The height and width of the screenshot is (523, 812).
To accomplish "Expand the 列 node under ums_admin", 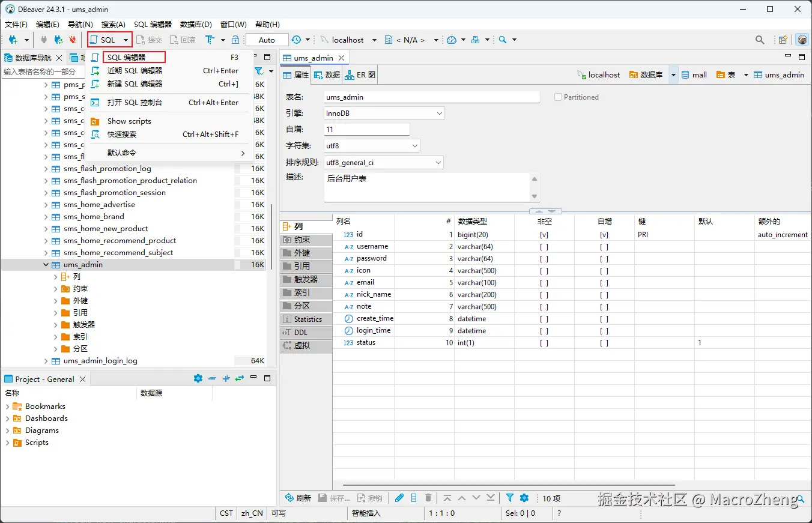I will [56, 277].
